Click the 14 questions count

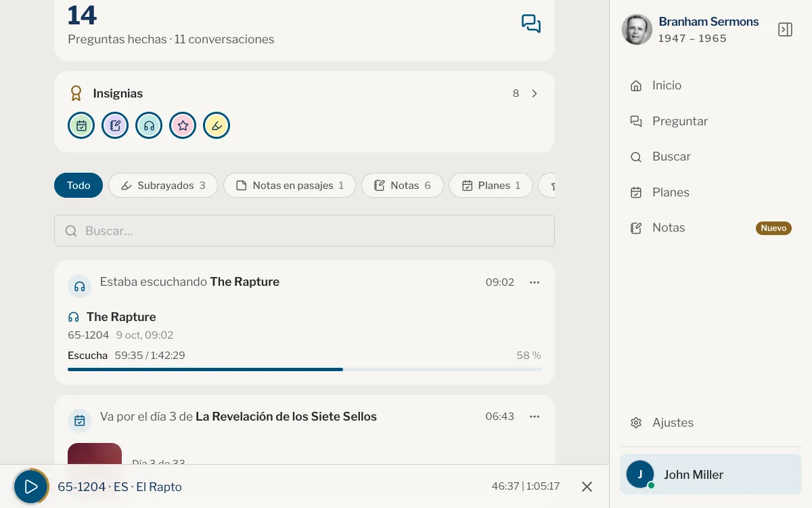(x=83, y=15)
